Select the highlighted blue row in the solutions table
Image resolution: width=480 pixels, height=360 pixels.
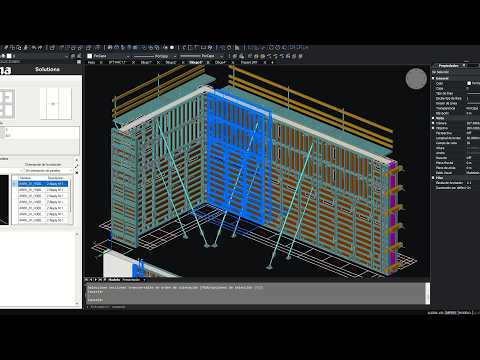coord(43,184)
